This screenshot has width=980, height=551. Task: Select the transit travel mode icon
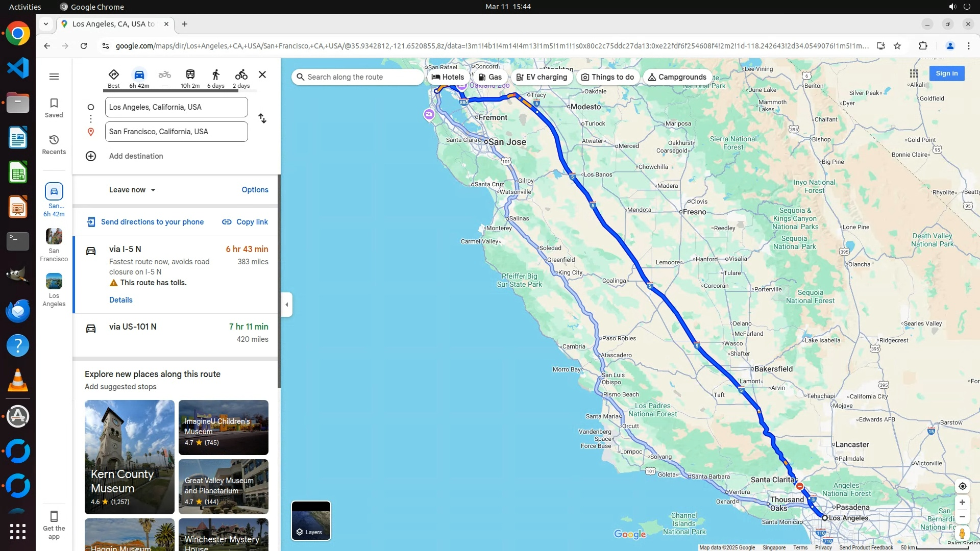tap(190, 75)
